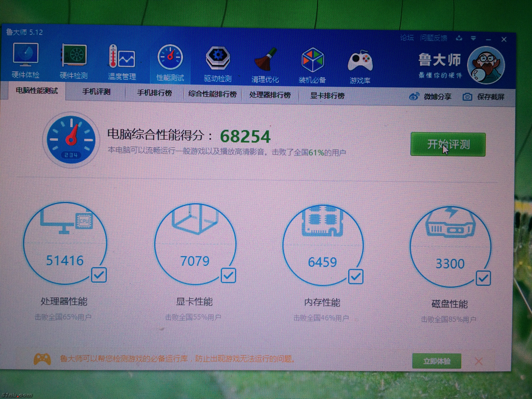This screenshot has height=399, width=532.
Task: Click processor score 51416
Action: [65, 260]
